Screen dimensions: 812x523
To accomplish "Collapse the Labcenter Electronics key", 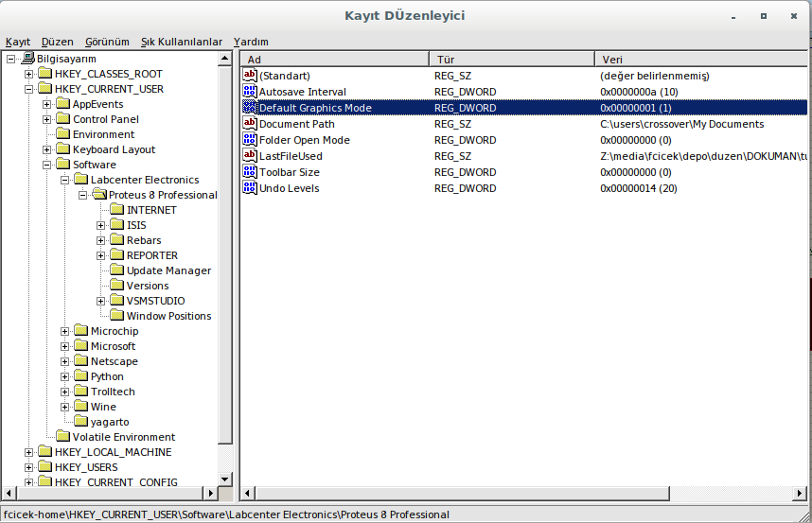I will tap(64, 180).
